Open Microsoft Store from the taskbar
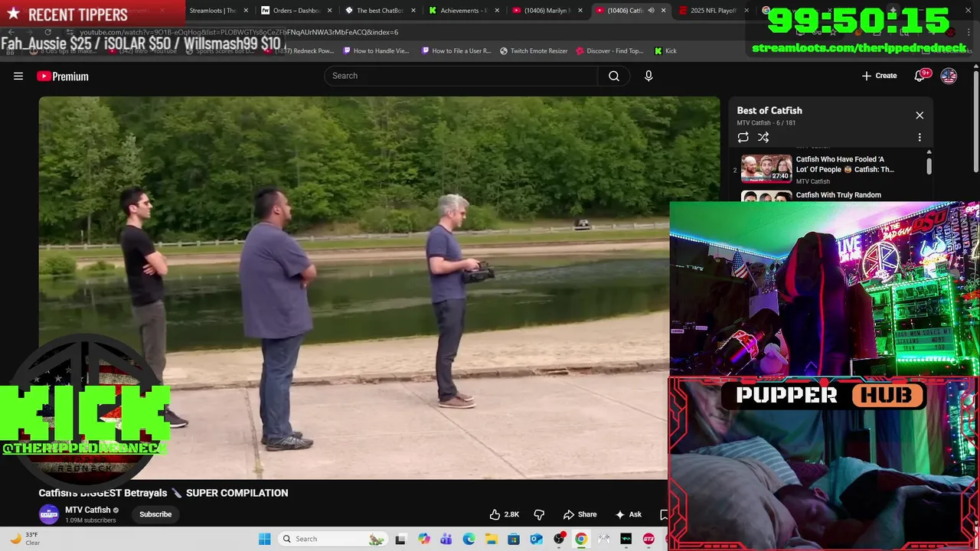 (x=514, y=539)
